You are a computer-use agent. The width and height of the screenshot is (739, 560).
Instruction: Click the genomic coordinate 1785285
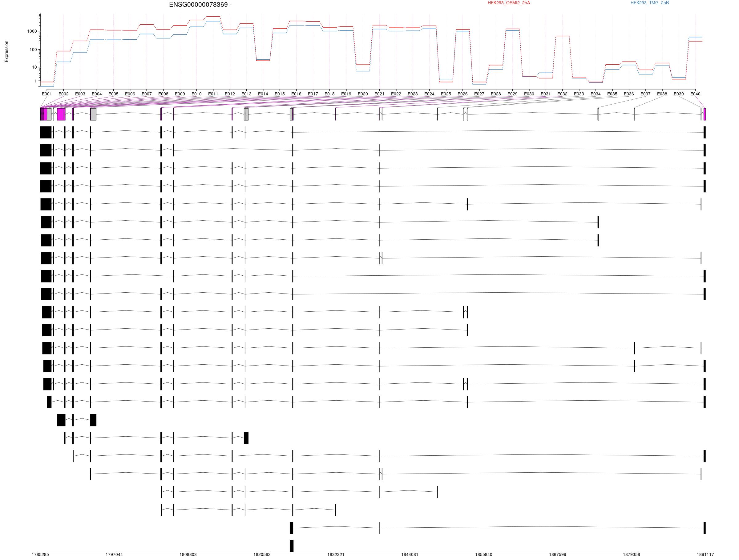coord(40,555)
